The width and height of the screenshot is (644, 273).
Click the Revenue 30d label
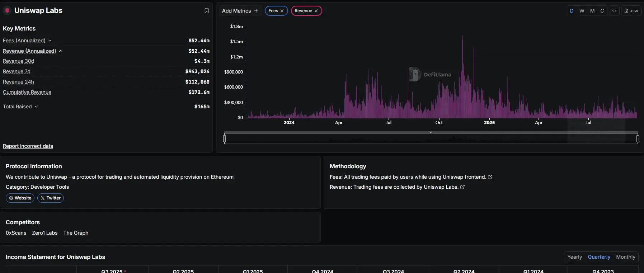point(18,61)
